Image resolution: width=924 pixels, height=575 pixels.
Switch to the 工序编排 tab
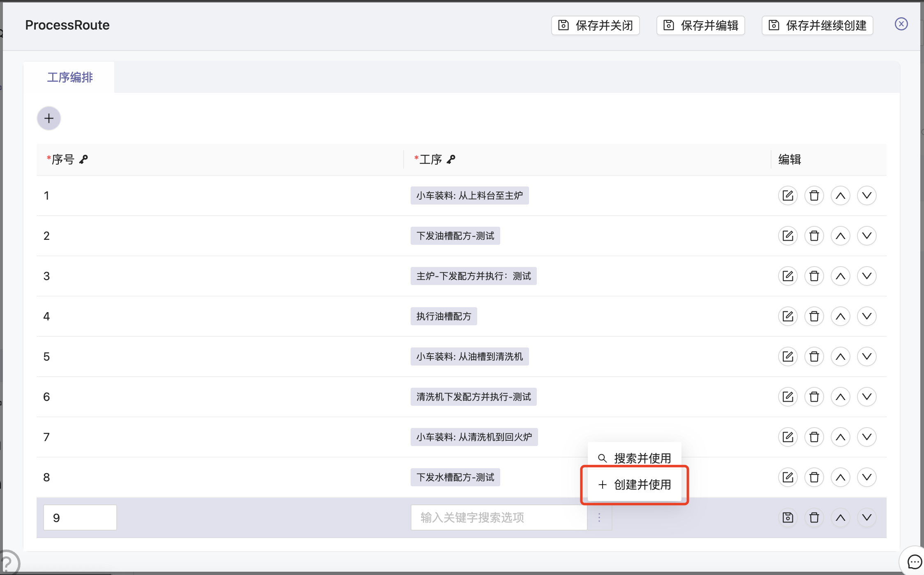[x=70, y=77]
